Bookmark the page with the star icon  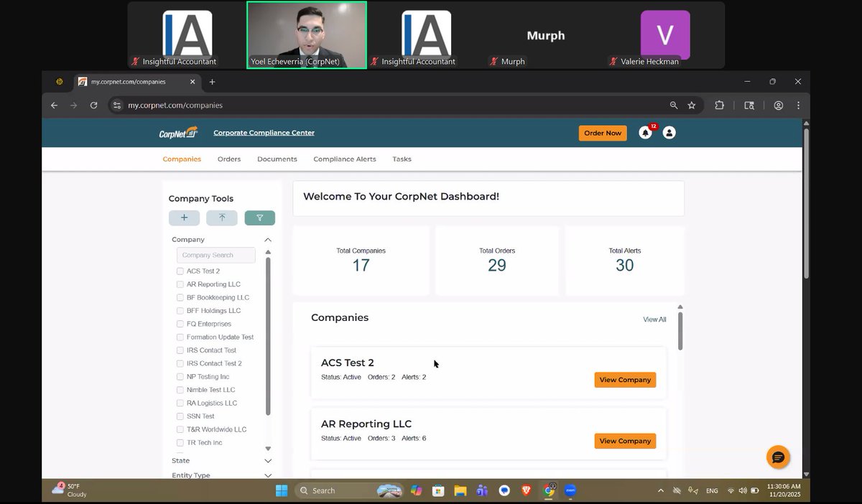point(691,105)
